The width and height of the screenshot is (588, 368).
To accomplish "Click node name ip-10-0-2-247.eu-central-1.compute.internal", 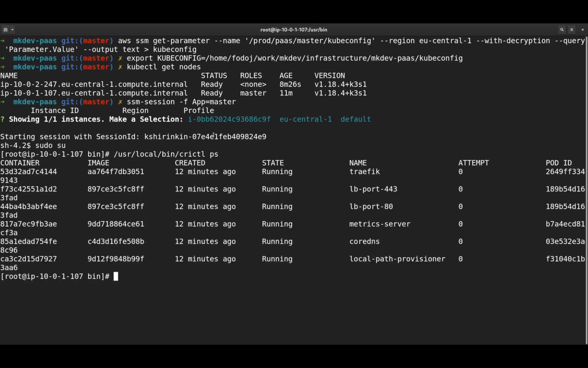I will 94,84.
